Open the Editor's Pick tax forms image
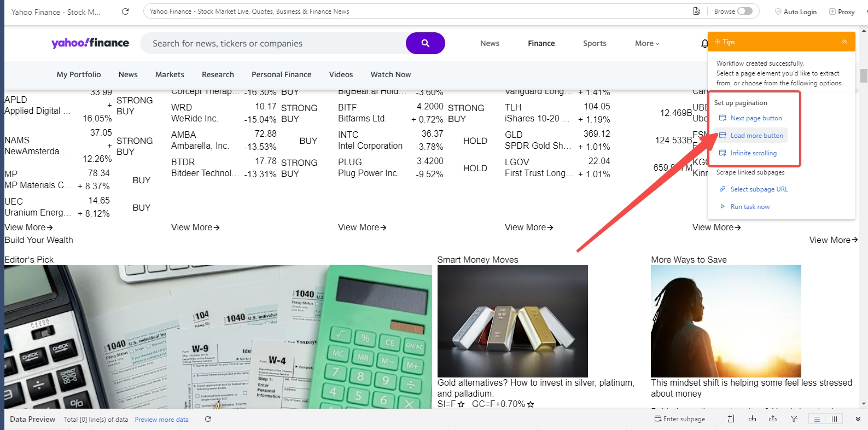Viewport: 868px width, 430px height. point(218,336)
